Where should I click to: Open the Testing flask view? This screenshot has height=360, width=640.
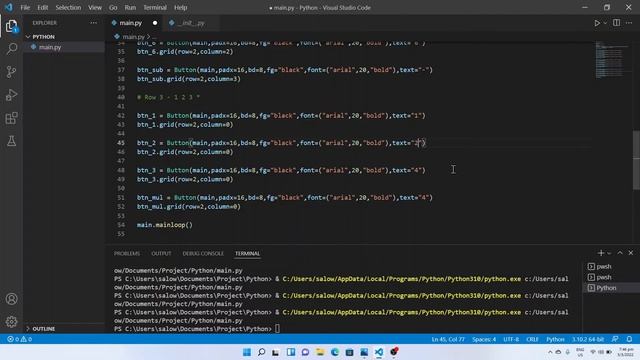11,141
